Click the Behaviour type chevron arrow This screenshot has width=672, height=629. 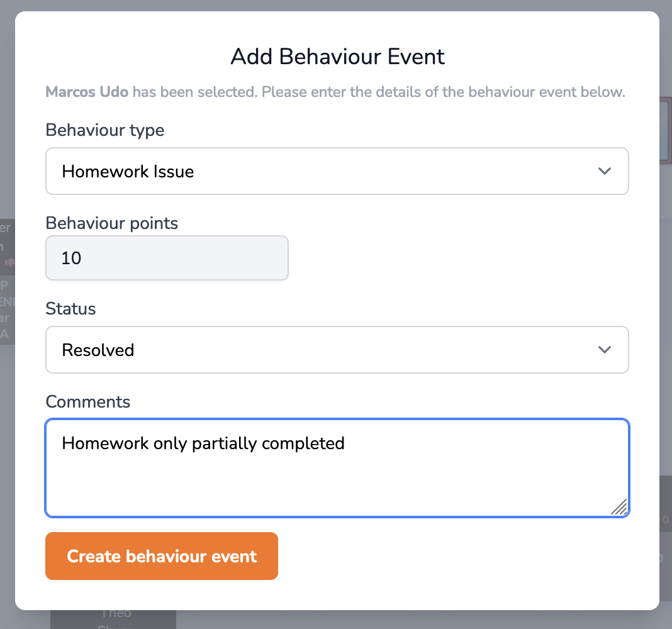(605, 171)
